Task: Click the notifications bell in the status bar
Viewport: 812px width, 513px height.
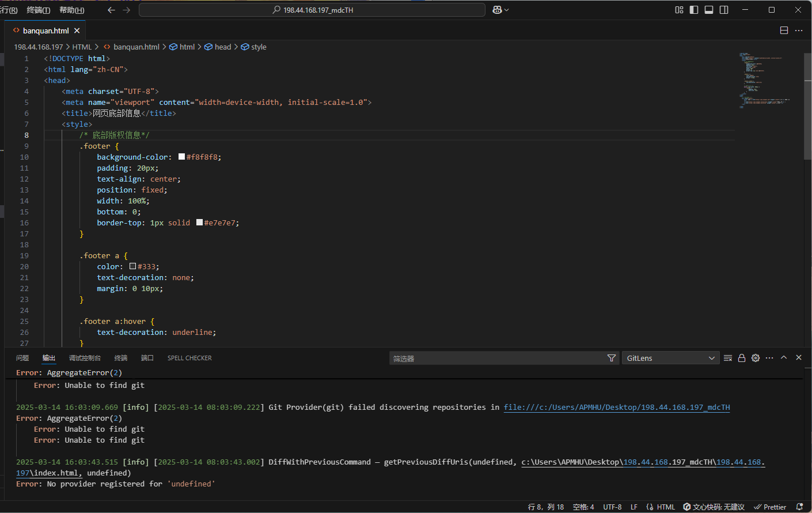Action: tap(799, 507)
